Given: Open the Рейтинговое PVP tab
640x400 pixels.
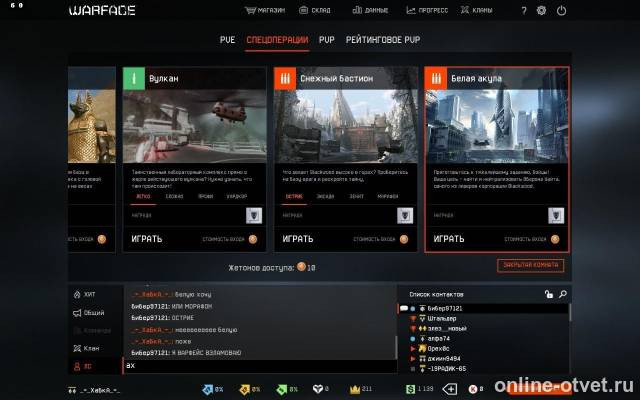Looking at the screenshot, I should pyautogui.click(x=383, y=40).
